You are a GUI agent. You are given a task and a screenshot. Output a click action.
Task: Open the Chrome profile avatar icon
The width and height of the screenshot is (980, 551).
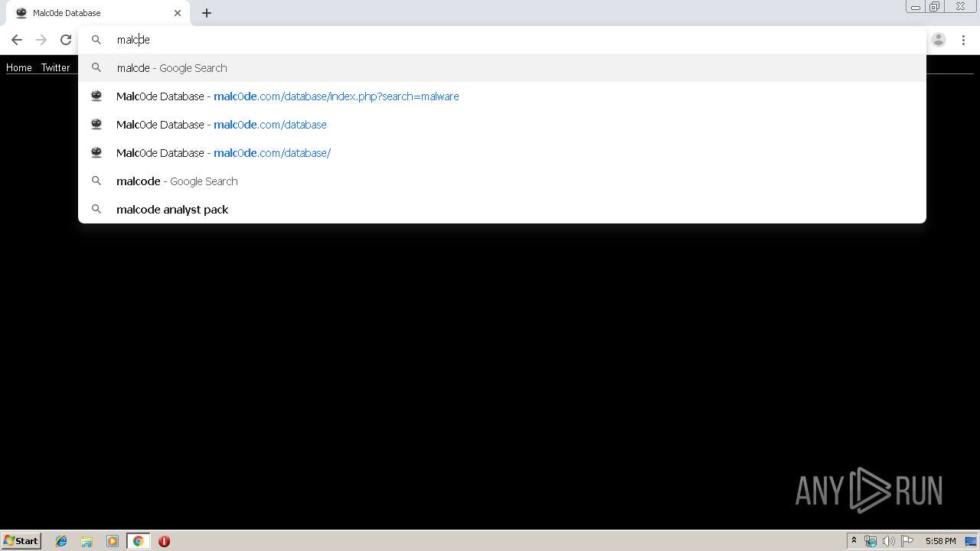tap(939, 40)
